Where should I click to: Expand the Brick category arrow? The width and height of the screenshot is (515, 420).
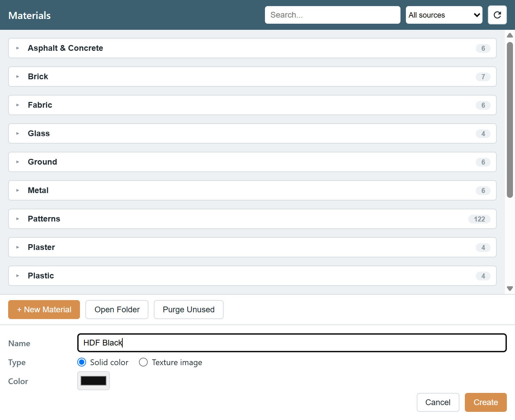tap(18, 77)
